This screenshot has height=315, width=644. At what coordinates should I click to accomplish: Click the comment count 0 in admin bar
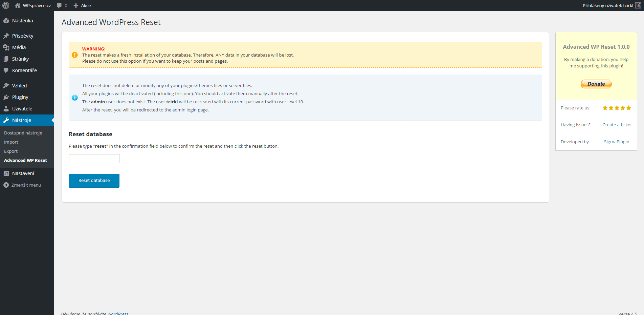(x=66, y=6)
